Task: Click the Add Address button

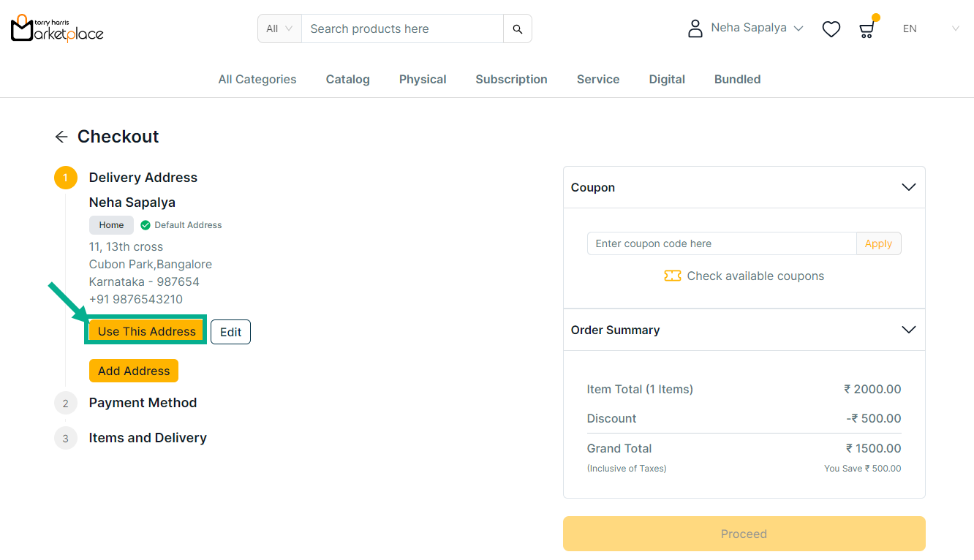Action: tap(133, 371)
